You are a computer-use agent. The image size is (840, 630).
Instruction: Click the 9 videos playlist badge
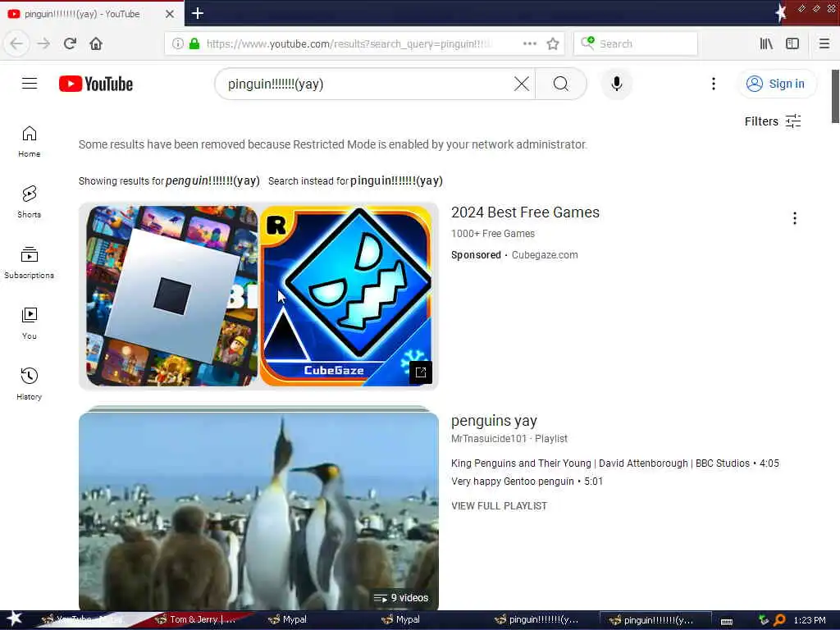pos(401,598)
